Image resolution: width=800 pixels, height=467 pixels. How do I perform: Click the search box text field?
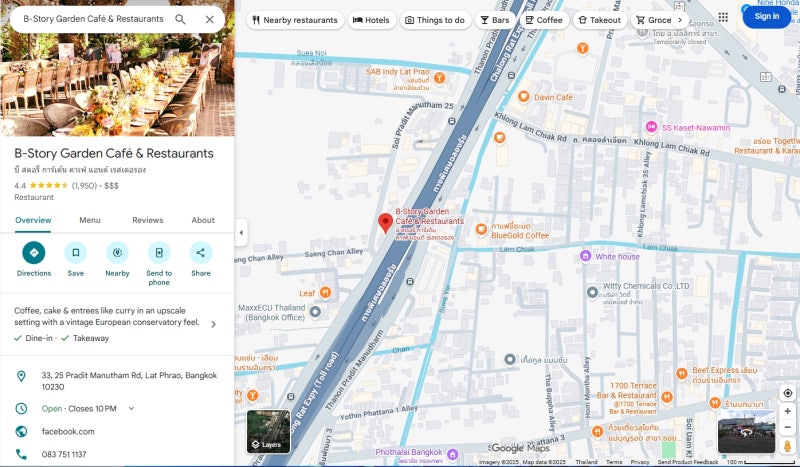pos(93,19)
